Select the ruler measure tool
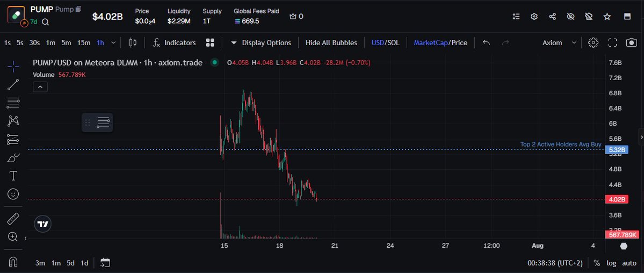Screen dimensions: 644x273 [x=13, y=219]
